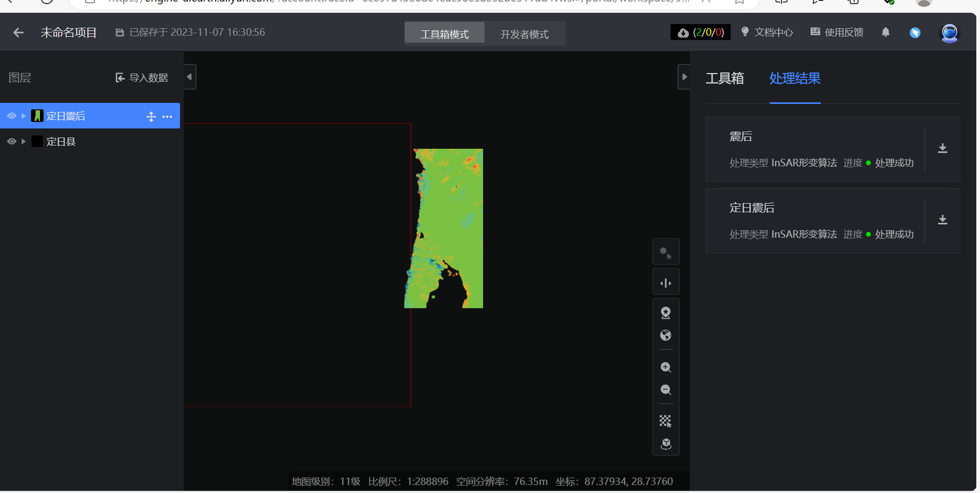Viewport: 980px width, 493px height.
Task: Go back with the left arrow
Action: point(19,33)
